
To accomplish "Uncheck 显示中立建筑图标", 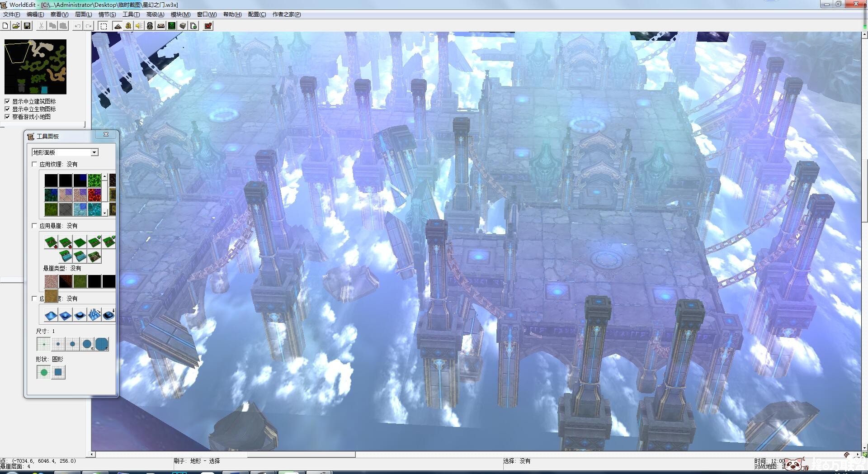I will point(7,101).
